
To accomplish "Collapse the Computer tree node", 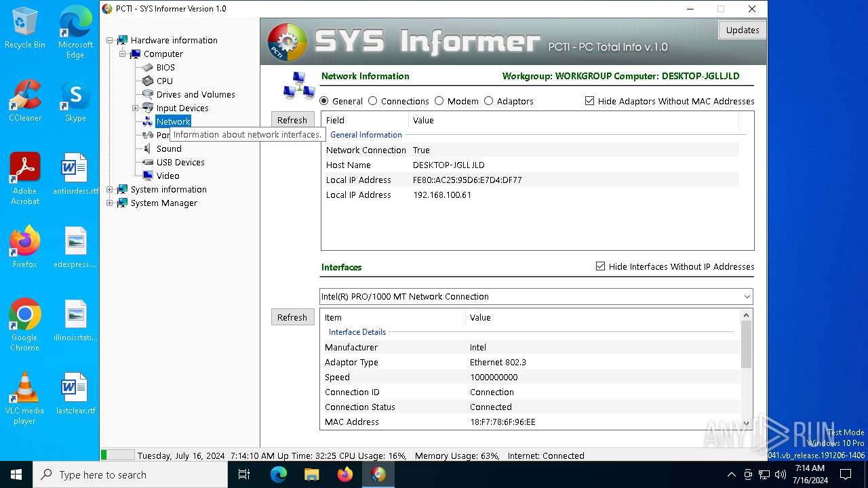I will click(122, 54).
